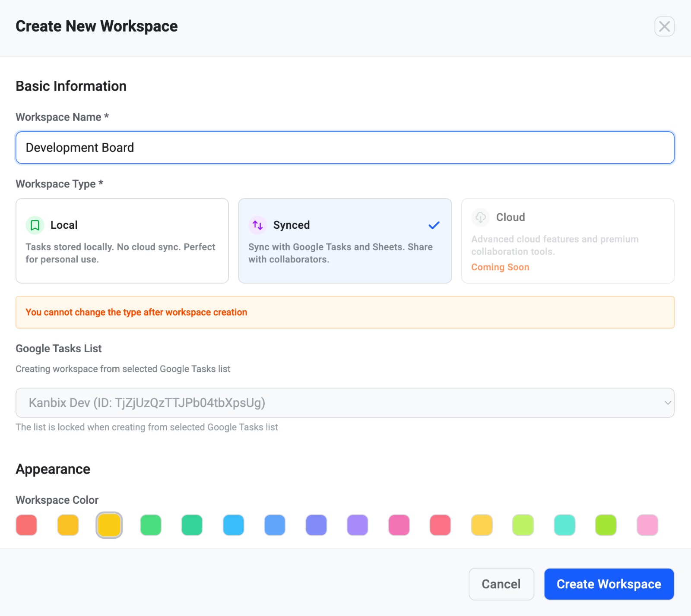Click the Workspace Name input field

345,147
